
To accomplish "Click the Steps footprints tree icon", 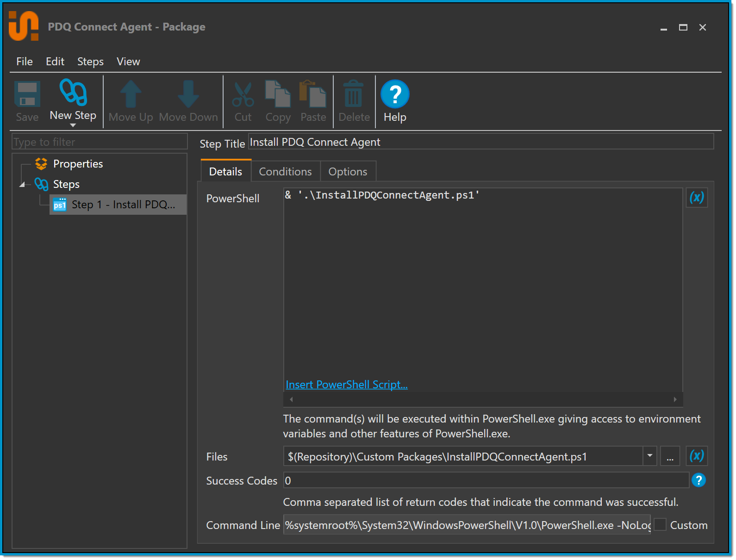I will [x=41, y=184].
